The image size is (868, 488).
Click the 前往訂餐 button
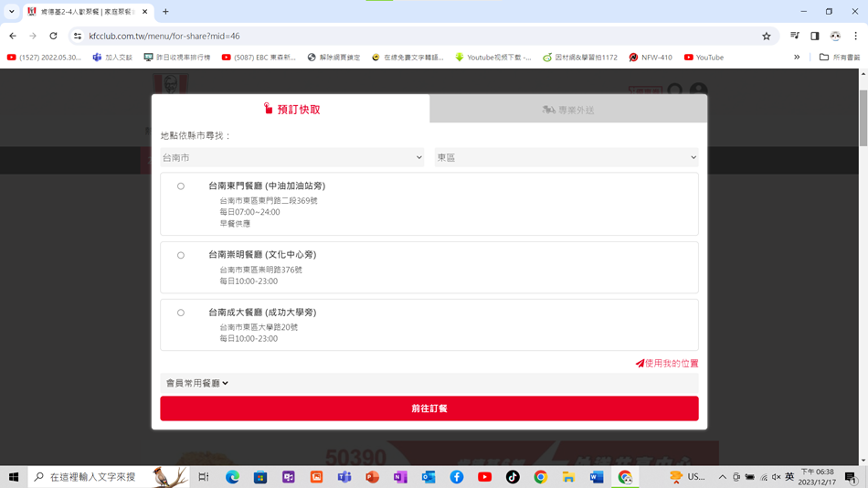point(429,408)
